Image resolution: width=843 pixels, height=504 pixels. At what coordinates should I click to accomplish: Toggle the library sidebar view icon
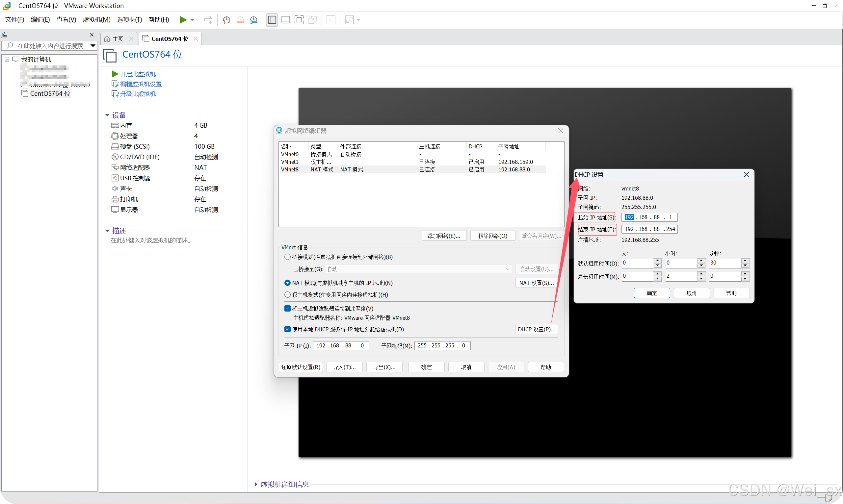(x=272, y=20)
